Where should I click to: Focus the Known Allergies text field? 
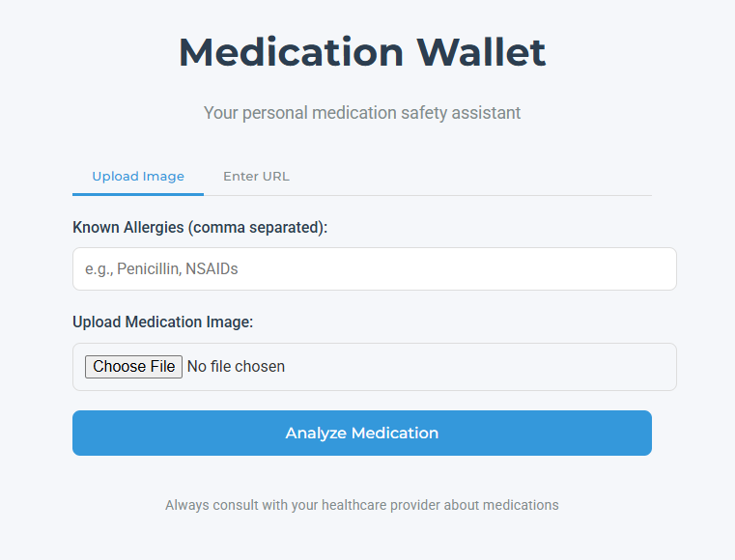tap(374, 269)
